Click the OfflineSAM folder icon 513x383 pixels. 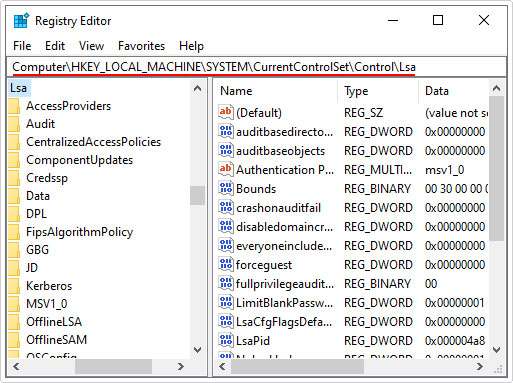point(14,340)
